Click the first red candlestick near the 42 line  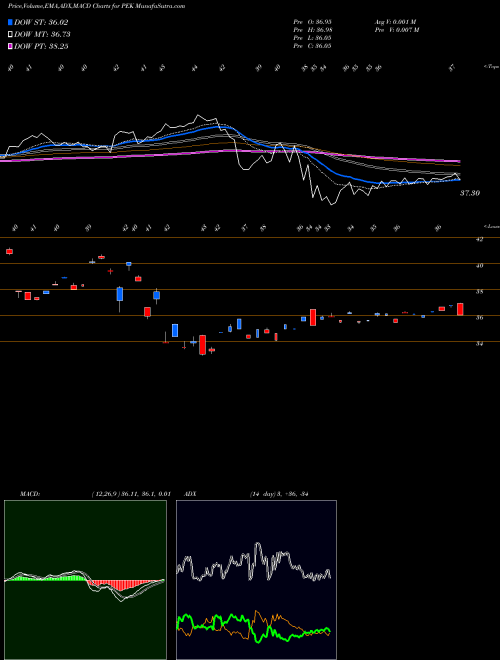coord(9,251)
